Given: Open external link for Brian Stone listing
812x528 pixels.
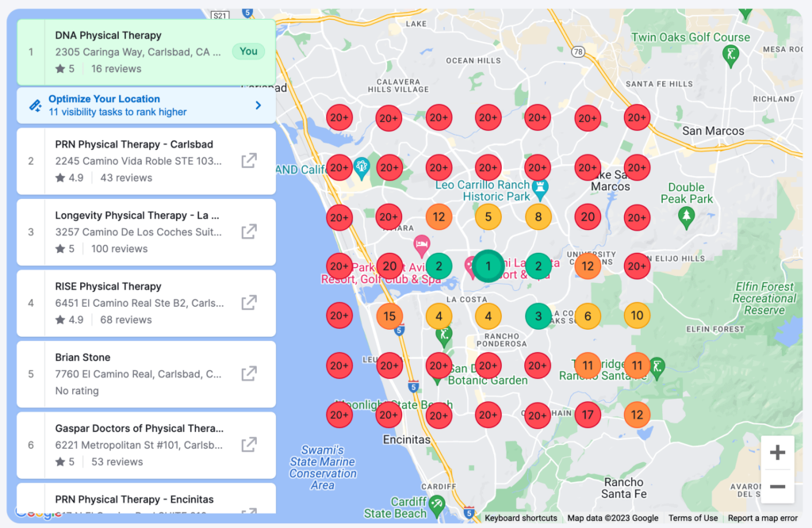Looking at the screenshot, I should (x=249, y=373).
